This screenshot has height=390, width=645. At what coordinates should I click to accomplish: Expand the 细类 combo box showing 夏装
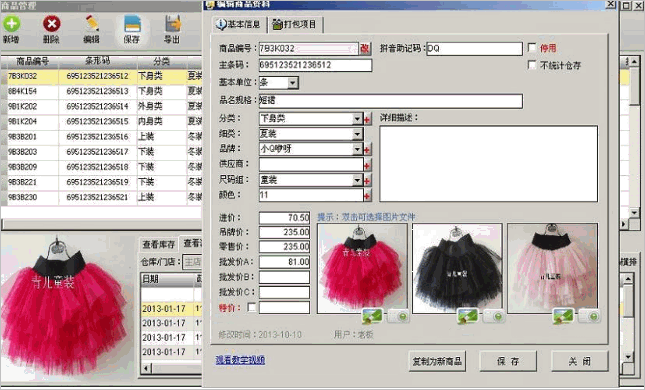pyautogui.click(x=357, y=134)
